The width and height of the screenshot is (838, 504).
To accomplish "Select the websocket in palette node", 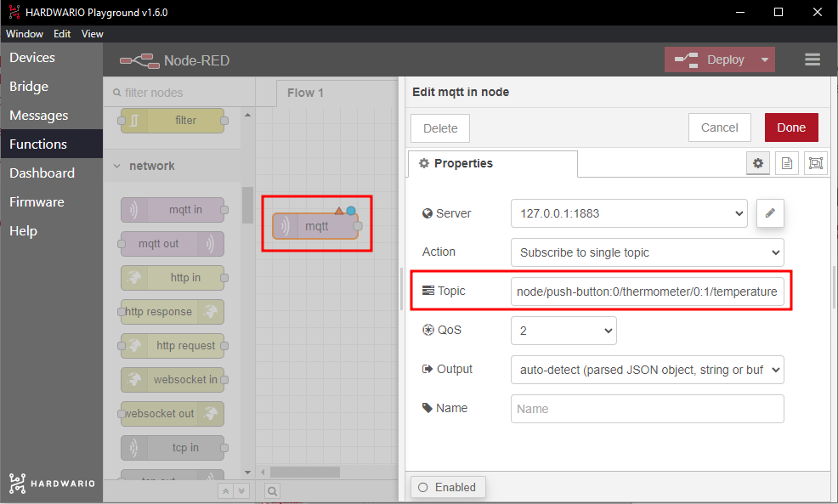I will coord(173,379).
